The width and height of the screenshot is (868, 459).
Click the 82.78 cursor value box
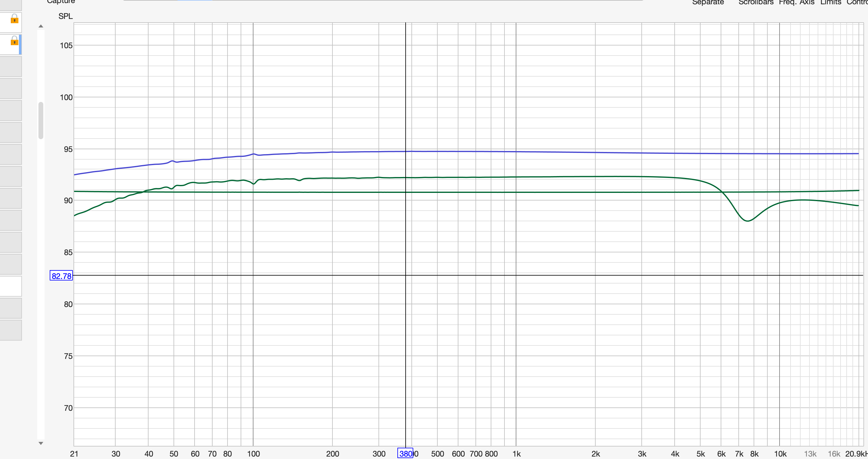[61, 276]
